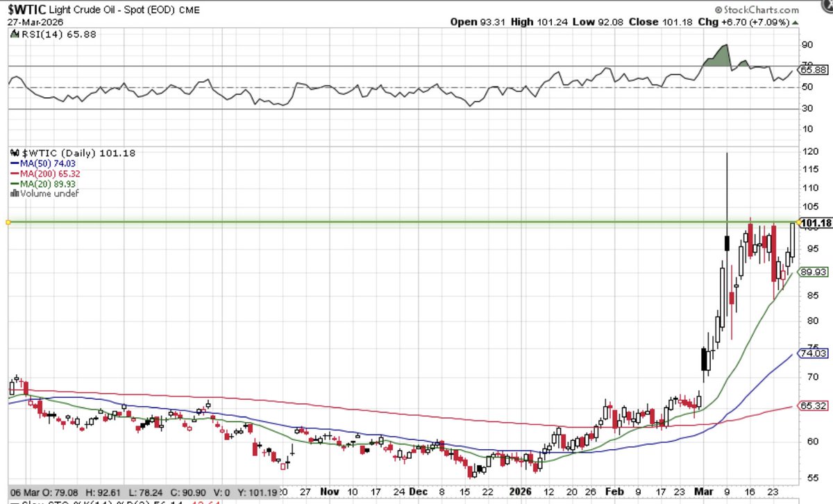This screenshot has height=504, width=833.
Task: Click the $WTIC ticker symbol title
Action: click(x=27, y=10)
